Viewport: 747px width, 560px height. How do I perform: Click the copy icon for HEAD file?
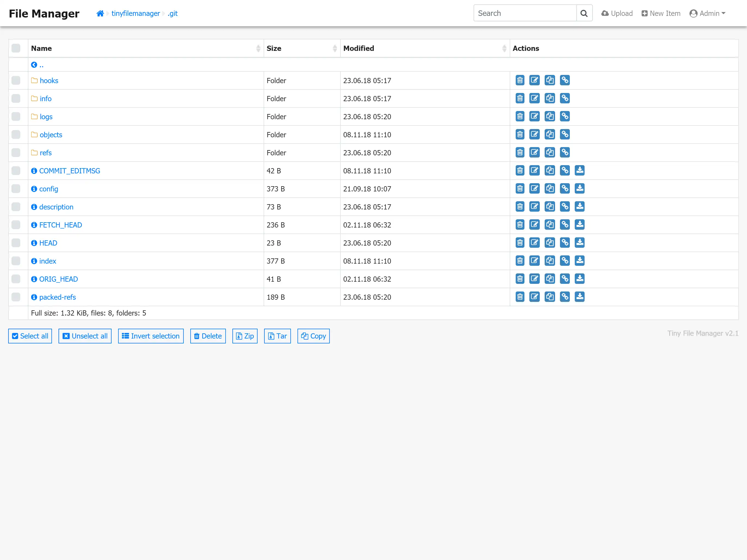[x=549, y=242]
